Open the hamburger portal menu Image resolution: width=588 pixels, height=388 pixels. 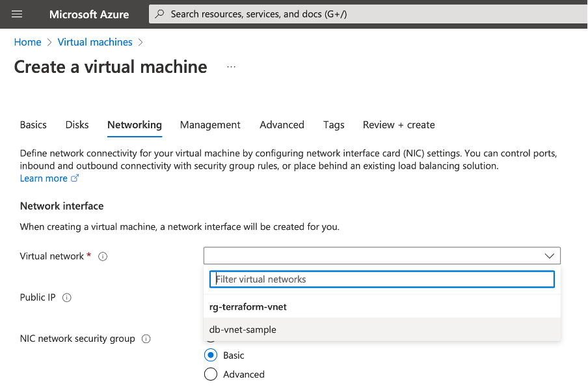point(17,14)
